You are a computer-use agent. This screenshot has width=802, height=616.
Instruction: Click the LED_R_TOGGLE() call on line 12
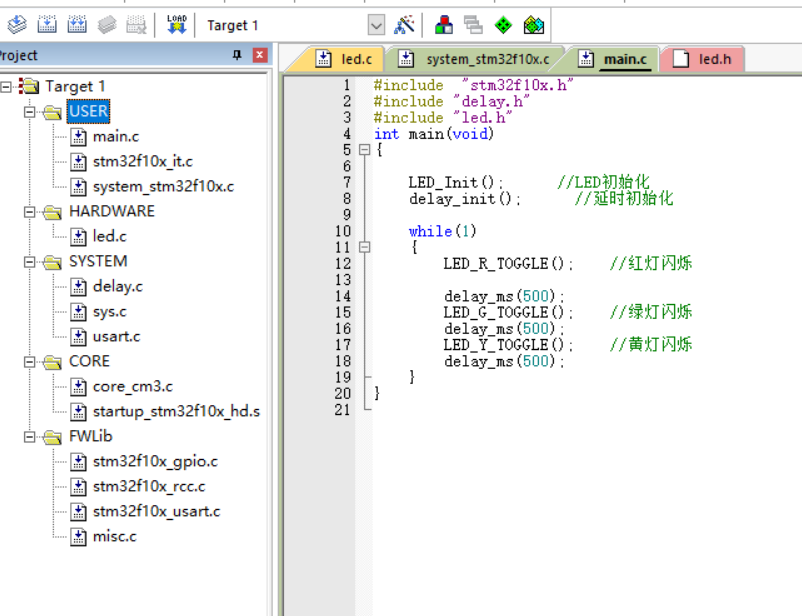[x=508, y=264]
